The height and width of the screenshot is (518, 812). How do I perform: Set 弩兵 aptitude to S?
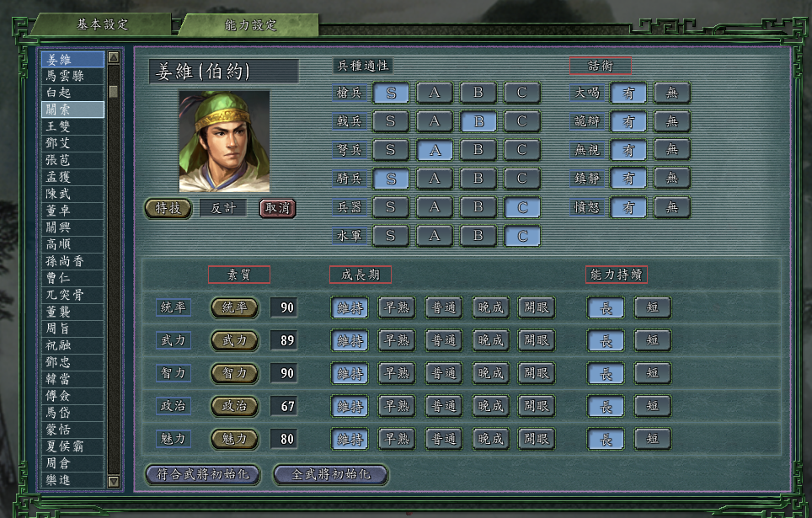pyautogui.click(x=391, y=150)
